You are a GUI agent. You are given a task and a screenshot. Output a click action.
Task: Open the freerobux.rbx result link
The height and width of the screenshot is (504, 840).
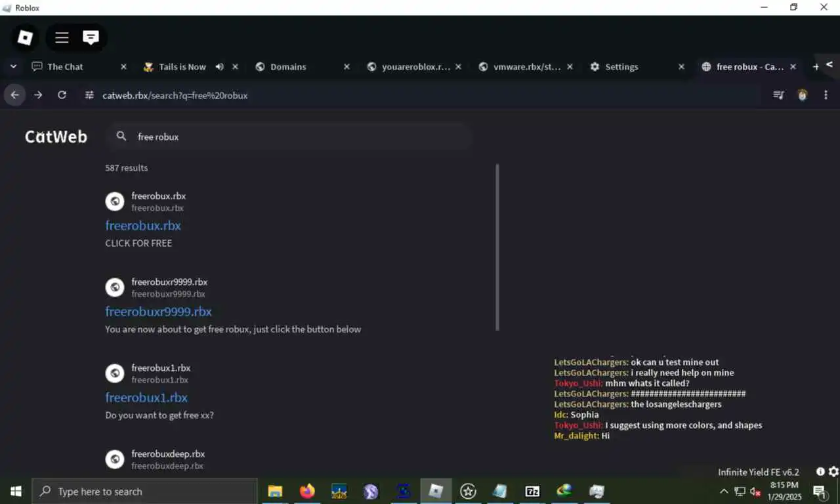point(143,225)
